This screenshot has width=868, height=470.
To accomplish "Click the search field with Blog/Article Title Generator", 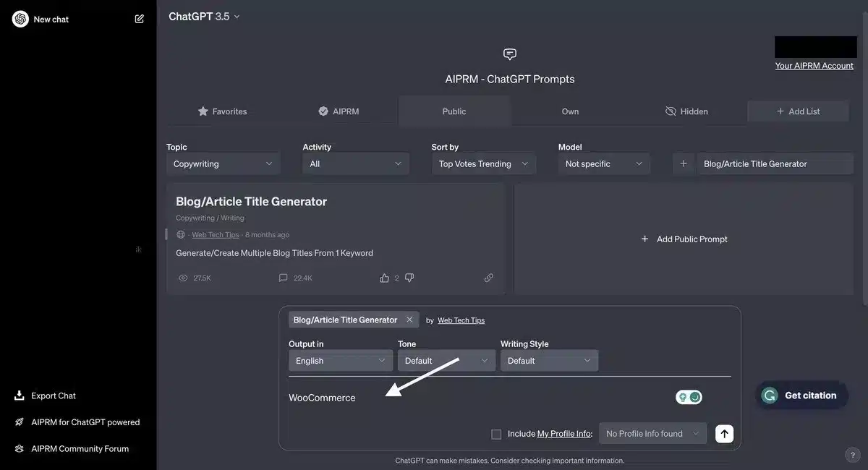I will [775, 164].
